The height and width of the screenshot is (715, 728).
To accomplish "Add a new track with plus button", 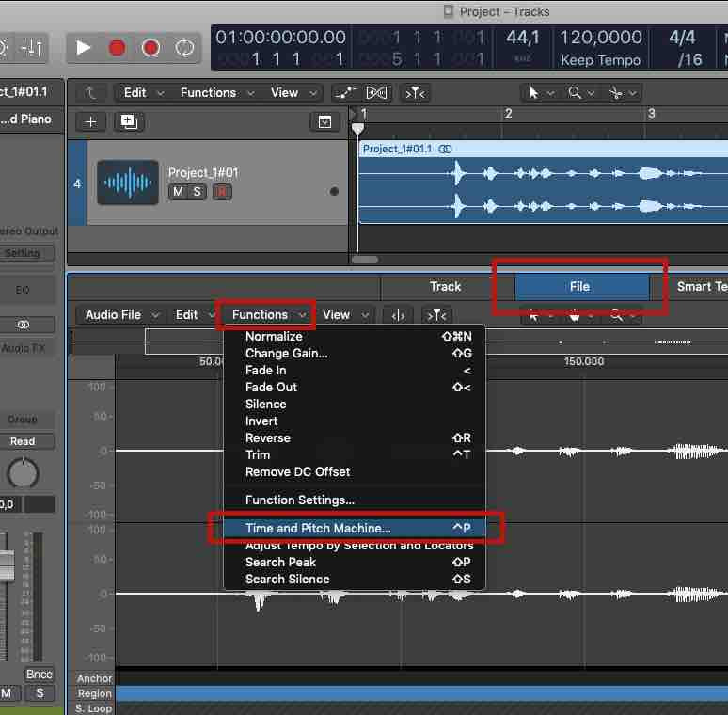I will (x=90, y=122).
